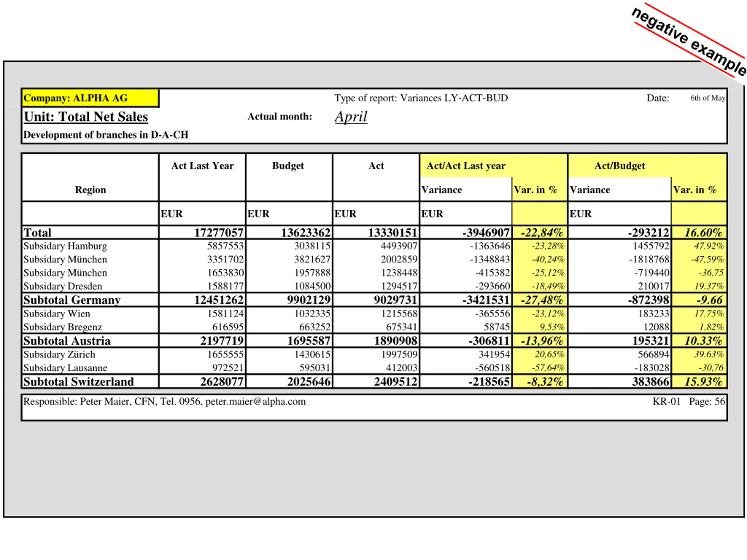Click the 'Total' row label
Screen dimensions: 747x560
pyautogui.click(x=37, y=232)
